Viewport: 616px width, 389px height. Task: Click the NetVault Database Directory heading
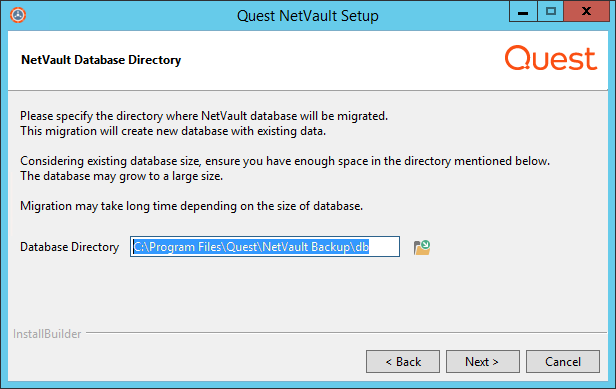101,60
